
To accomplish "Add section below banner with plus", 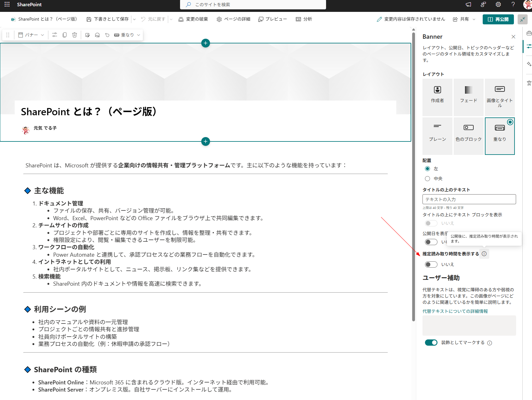I will (206, 141).
